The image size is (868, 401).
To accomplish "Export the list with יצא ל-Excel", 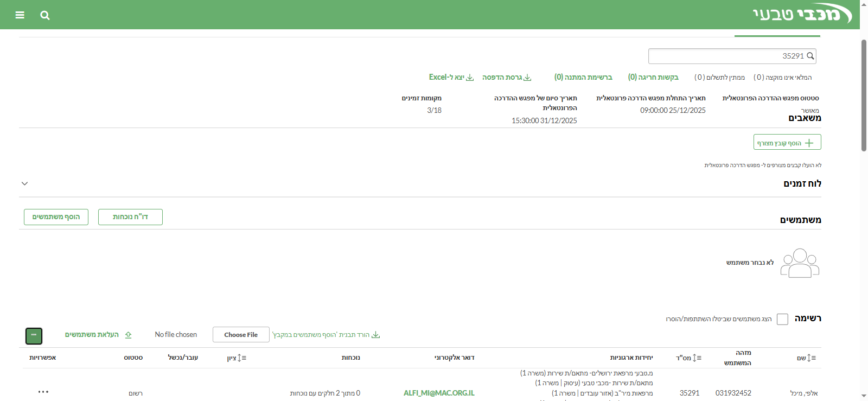I will [x=451, y=78].
